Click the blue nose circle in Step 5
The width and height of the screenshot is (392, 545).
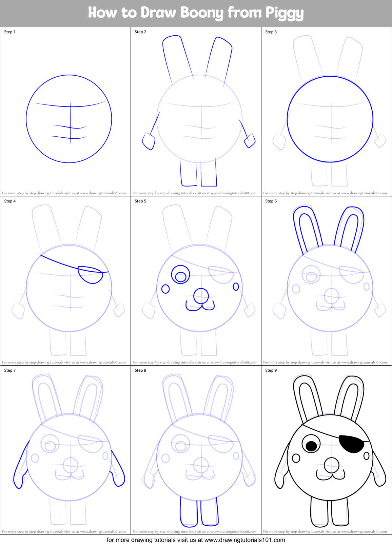coord(201,296)
